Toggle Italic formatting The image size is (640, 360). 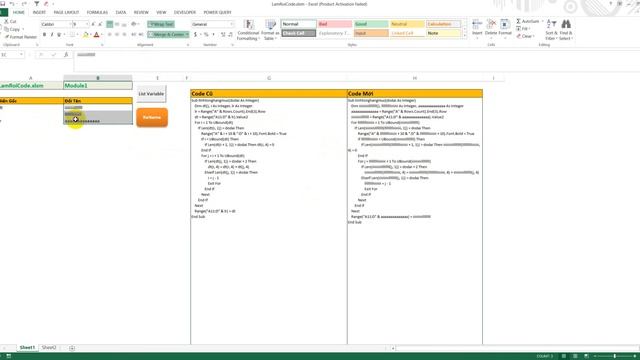tap(51, 35)
